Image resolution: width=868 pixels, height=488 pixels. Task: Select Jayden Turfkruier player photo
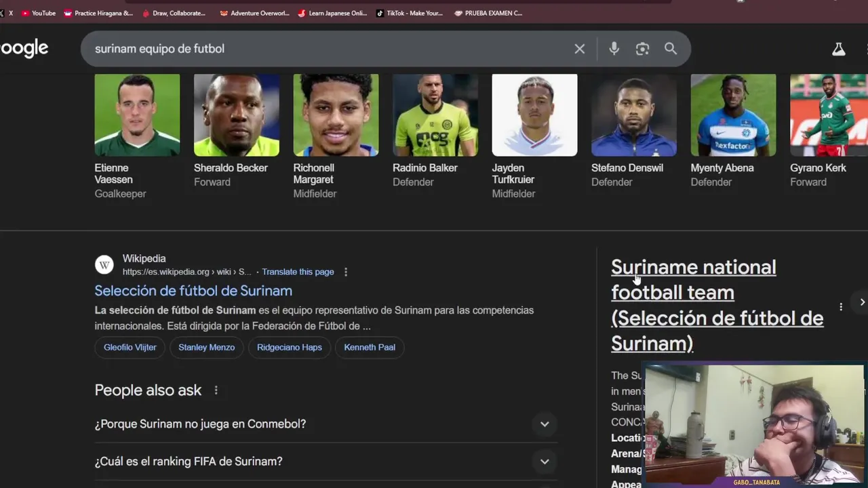534,115
